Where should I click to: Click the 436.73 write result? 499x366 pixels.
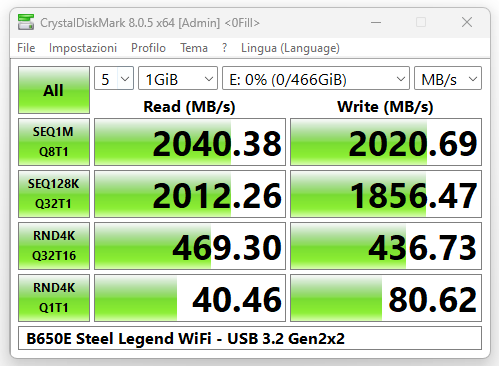(x=386, y=246)
